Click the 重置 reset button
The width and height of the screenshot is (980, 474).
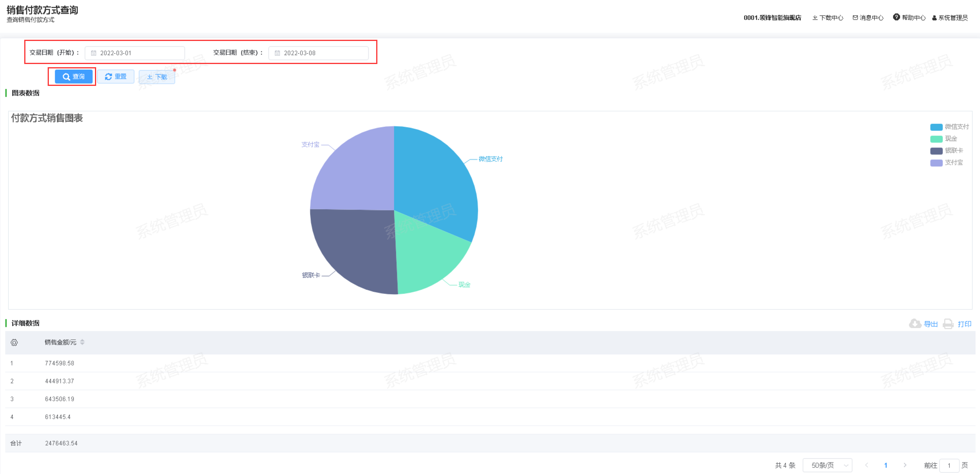click(116, 76)
